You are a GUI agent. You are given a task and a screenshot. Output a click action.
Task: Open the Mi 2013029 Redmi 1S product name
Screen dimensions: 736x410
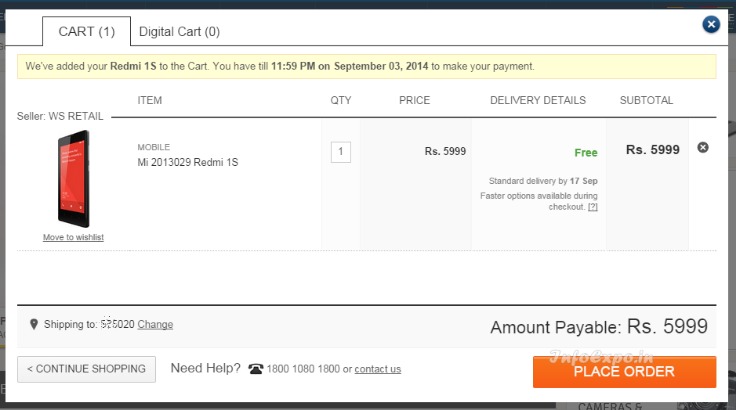tap(188, 162)
